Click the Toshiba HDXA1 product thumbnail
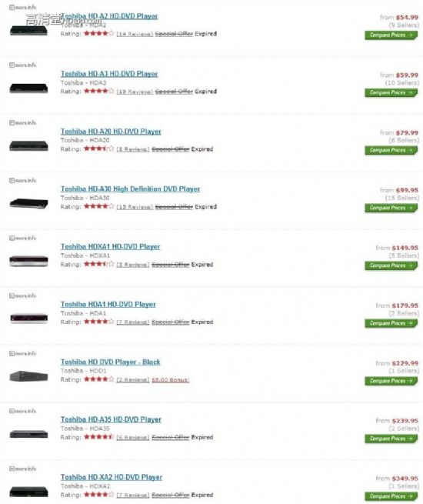This screenshot has height=504, width=423. click(28, 261)
